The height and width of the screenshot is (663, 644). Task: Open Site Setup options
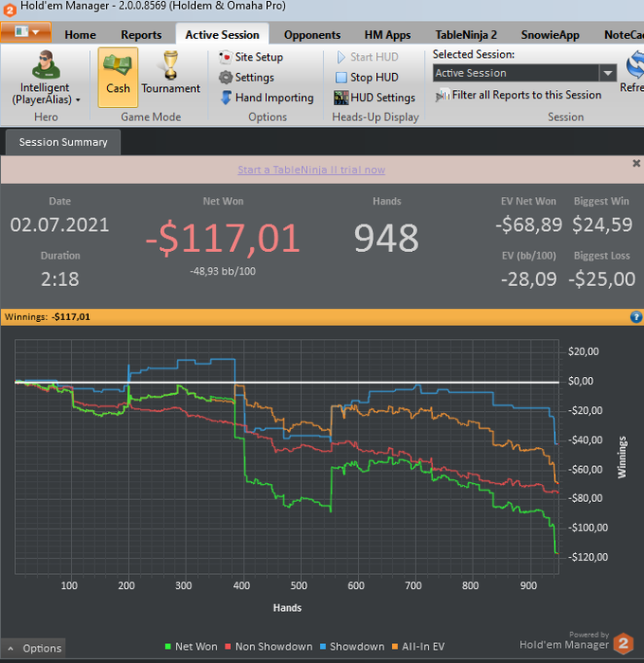(x=251, y=57)
